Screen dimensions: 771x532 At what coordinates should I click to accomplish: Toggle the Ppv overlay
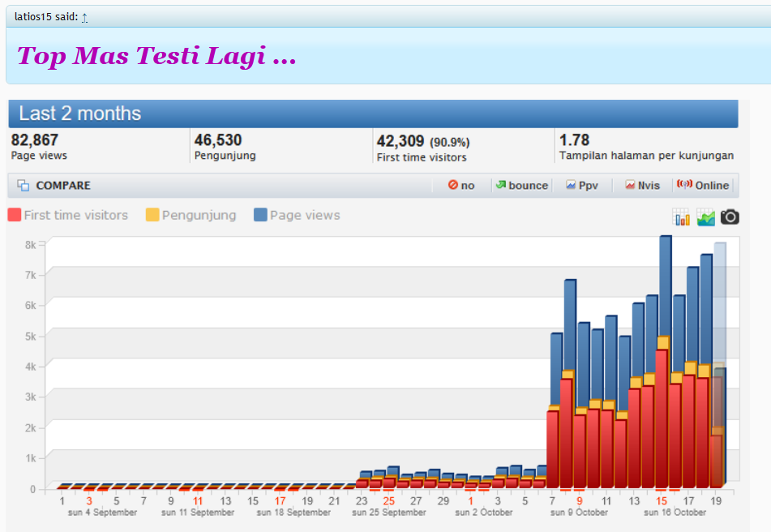(x=581, y=186)
